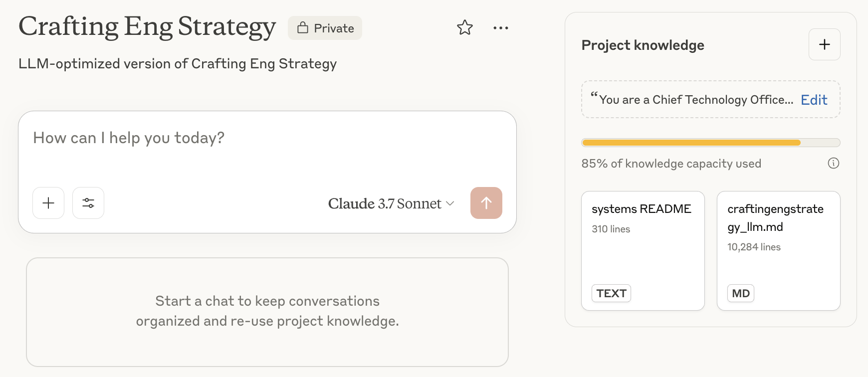868x377 pixels.
Task: Open the craftingengstrategy_llm.md file card
Action: click(x=778, y=251)
